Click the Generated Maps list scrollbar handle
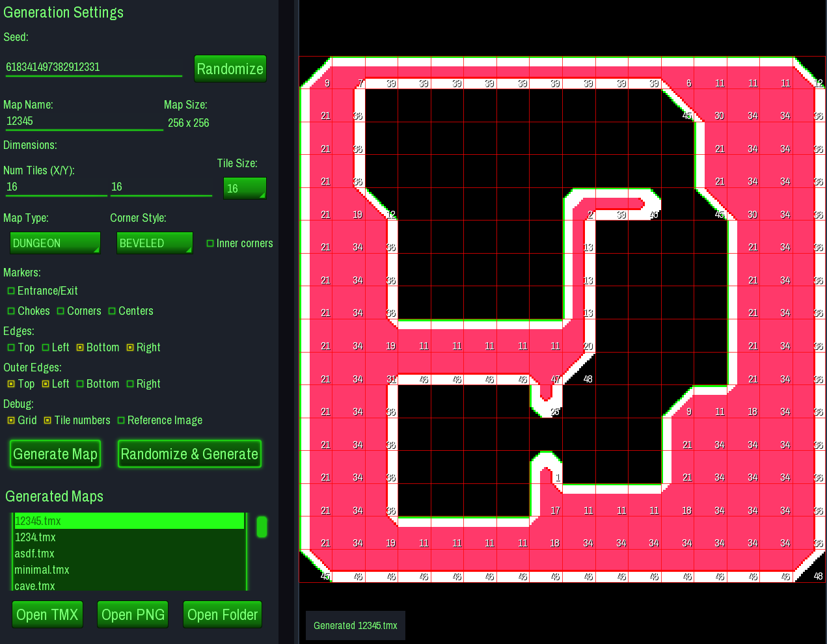Image resolution: width=827 pixels, height=644 pixels. point(262,527)
